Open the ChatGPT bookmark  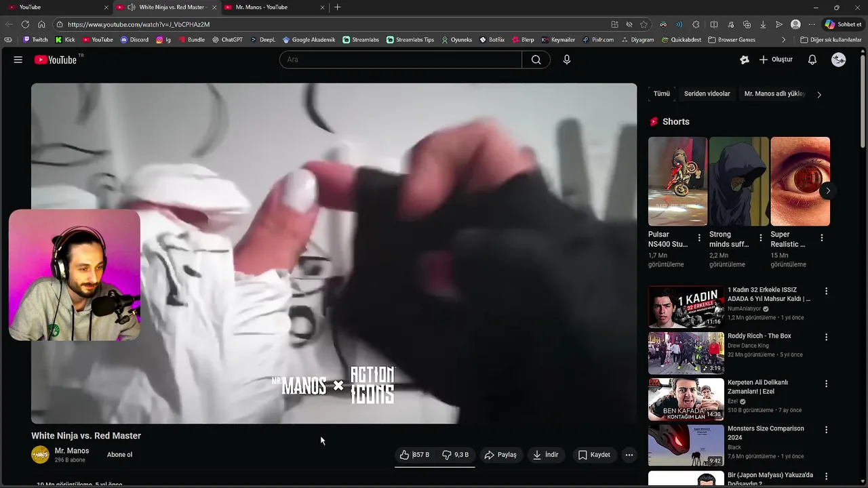[x=227, y=40]
